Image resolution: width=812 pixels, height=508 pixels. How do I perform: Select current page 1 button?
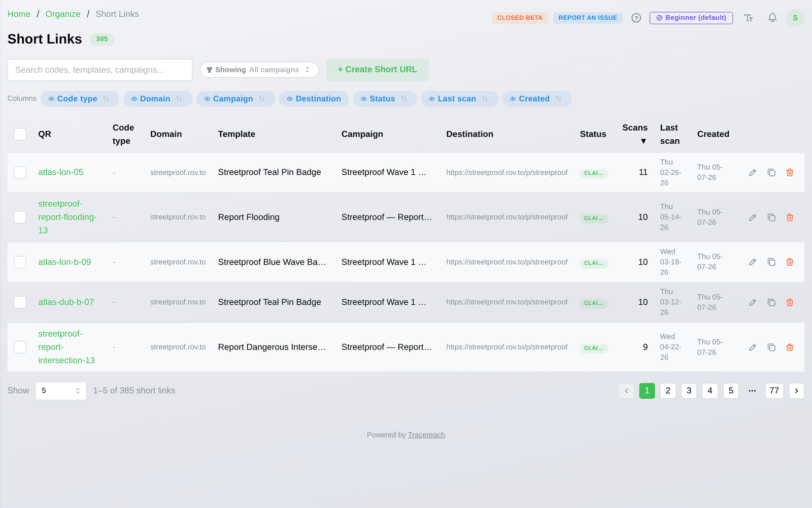pyautogui.click(x=647, y=391)
